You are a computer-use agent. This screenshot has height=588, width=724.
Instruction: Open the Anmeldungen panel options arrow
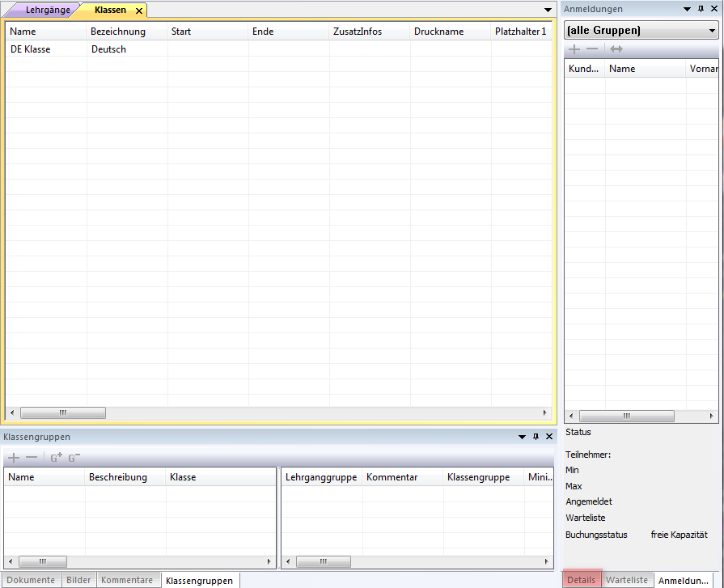tap(687, 9)
